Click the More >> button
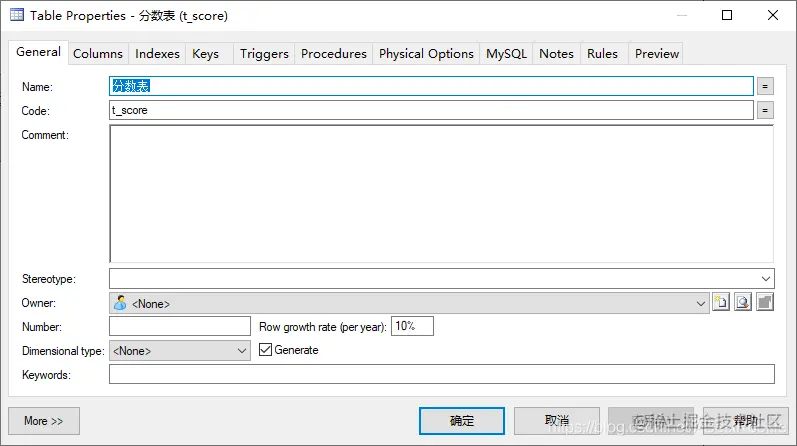 [44, 421]
